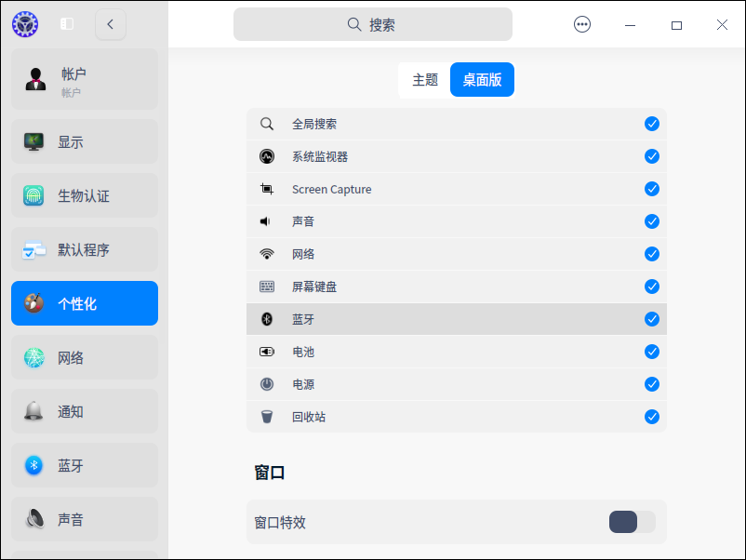Click the 窗口 section heading
Image resolution: width=746 pixels, height=560 pixels.
click(269, 473)
